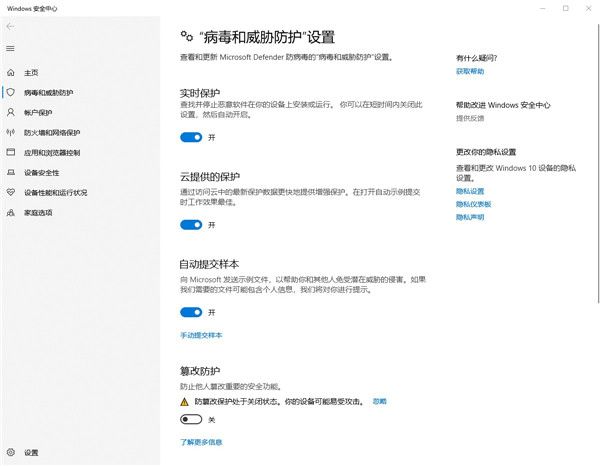The width and height of the screenshot is (600, 466).
Task: Click the firewall and network signal icon
Action: point(11,132)
